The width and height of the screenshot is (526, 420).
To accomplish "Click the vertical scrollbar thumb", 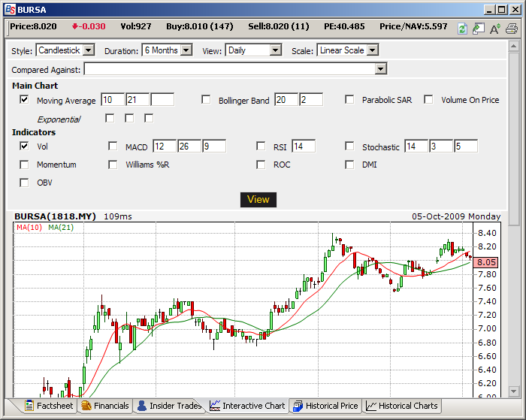I will (513, 139).
